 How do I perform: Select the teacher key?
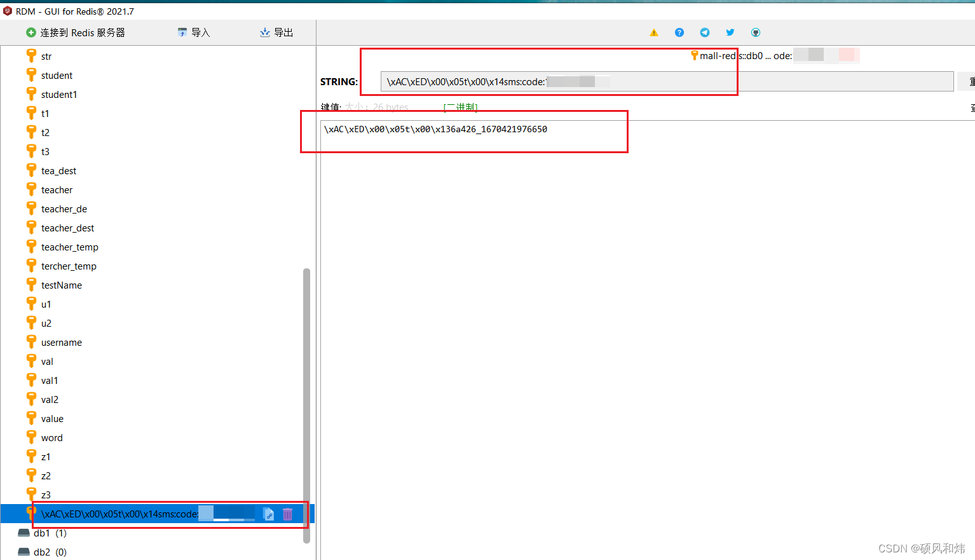tap(57, 190)
